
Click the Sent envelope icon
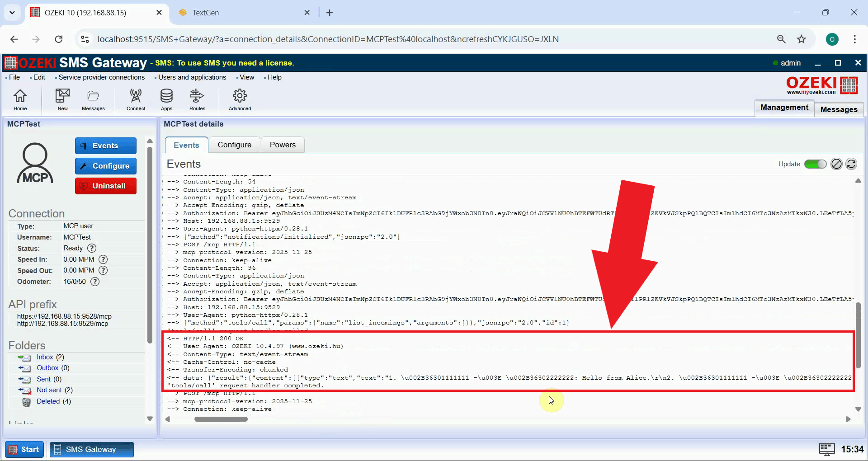coord(24,380)
